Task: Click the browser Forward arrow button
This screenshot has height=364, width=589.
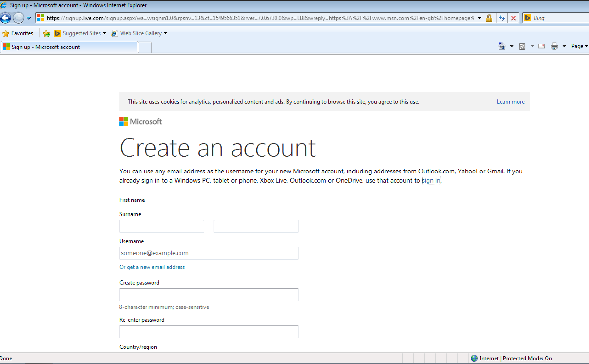Action: point(18,18)
